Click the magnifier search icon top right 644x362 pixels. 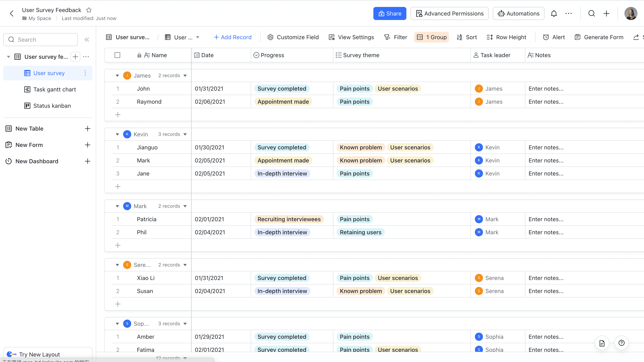coord(591,13)
